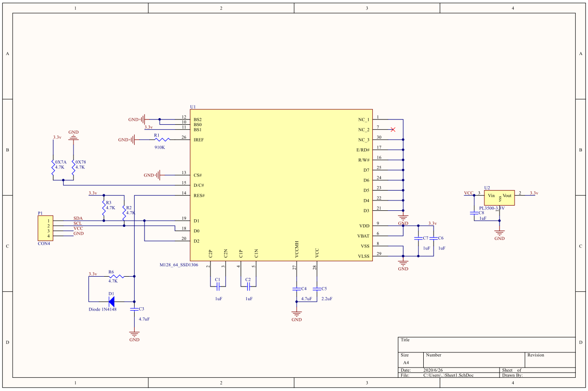
Task: Click the GND symbol below C4 and C5
Action: tap(297, 314)
